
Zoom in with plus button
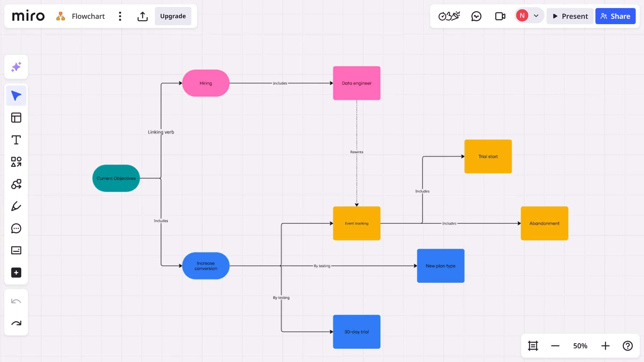(605, 346)
